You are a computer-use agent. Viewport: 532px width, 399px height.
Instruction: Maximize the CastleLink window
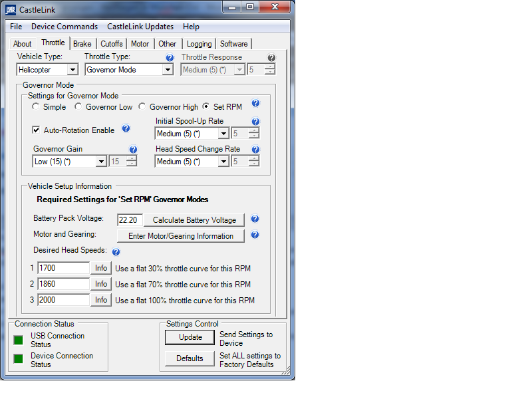coord(250,7)
